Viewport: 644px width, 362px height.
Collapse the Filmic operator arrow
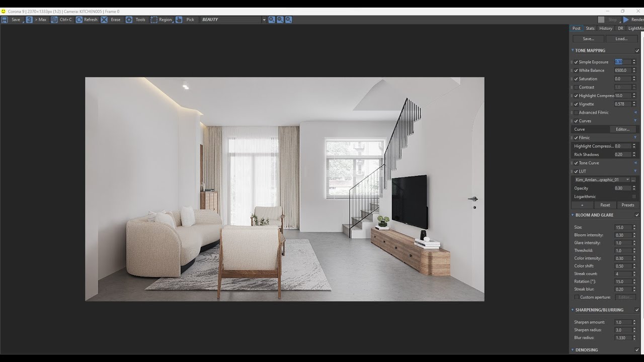(x=635, y=138)
